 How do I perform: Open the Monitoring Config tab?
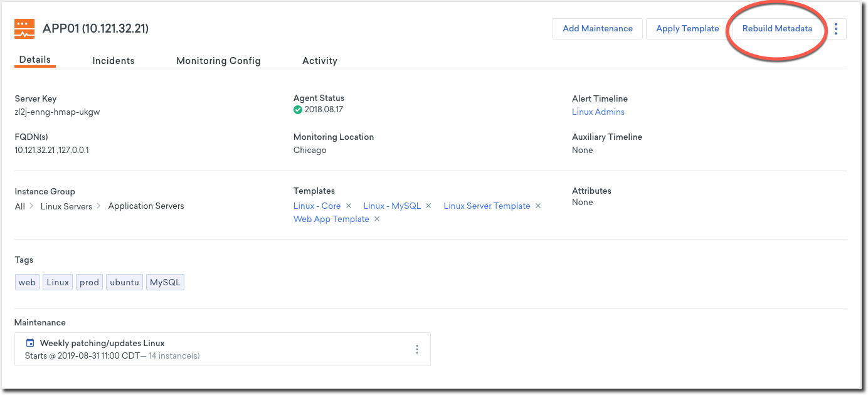[218, 61]
